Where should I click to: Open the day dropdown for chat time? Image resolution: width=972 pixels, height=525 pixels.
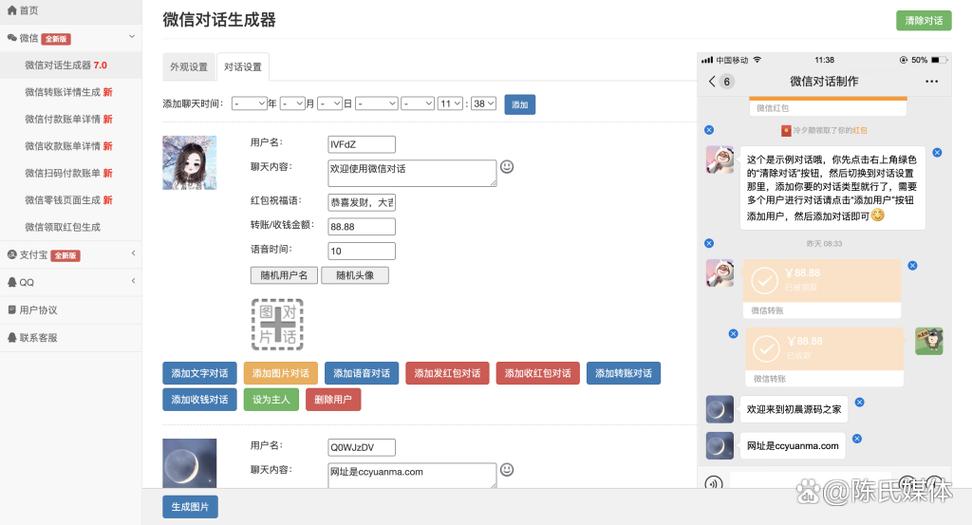(330, 104)
